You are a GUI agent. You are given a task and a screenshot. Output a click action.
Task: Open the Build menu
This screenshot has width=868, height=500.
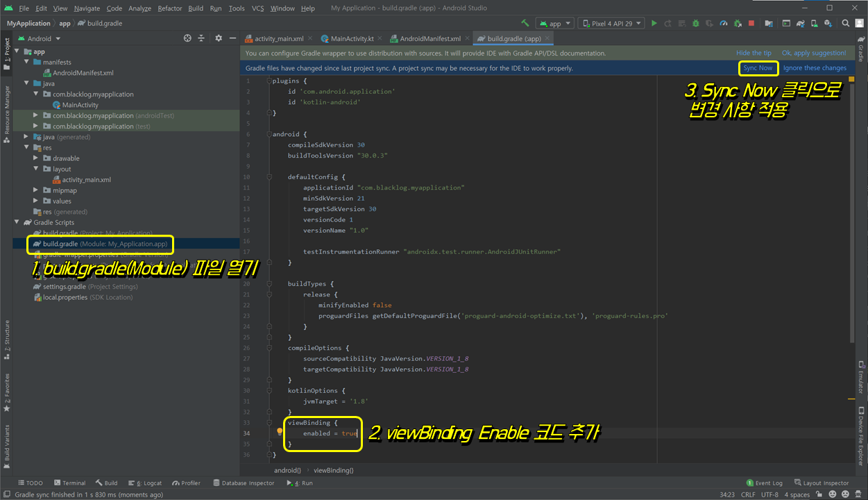click(196, 8)
